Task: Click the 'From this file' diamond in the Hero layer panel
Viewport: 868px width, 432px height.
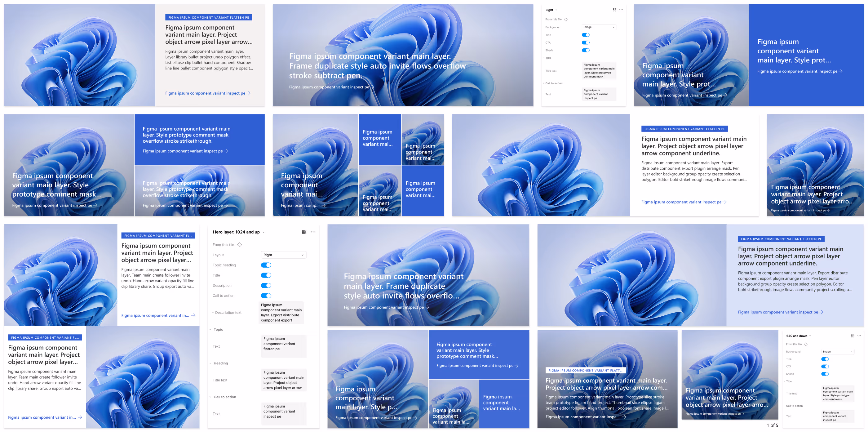Action: 240,245
